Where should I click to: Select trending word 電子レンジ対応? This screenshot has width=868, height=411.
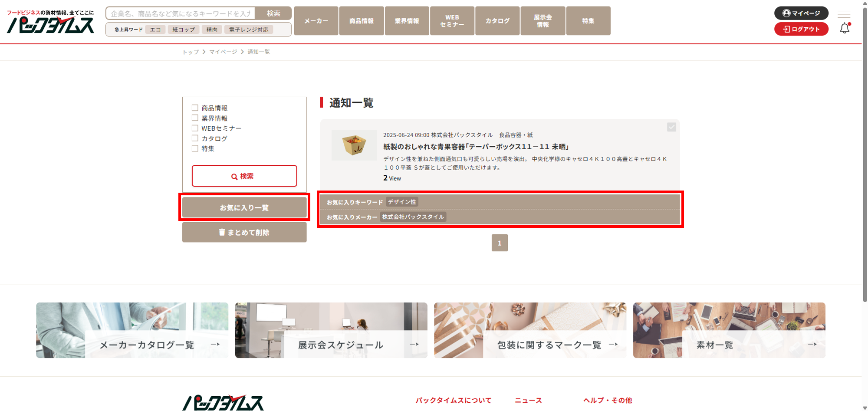click(249, 30)
